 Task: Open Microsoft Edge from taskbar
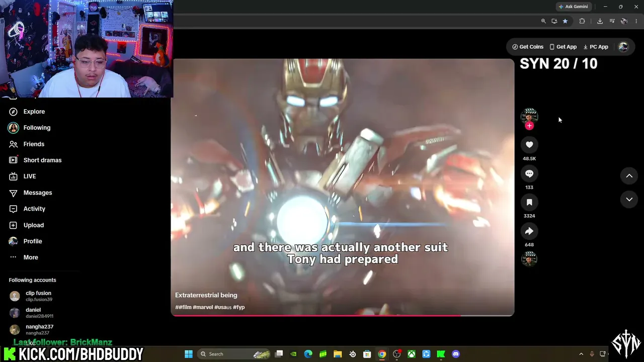pos(308,354)
